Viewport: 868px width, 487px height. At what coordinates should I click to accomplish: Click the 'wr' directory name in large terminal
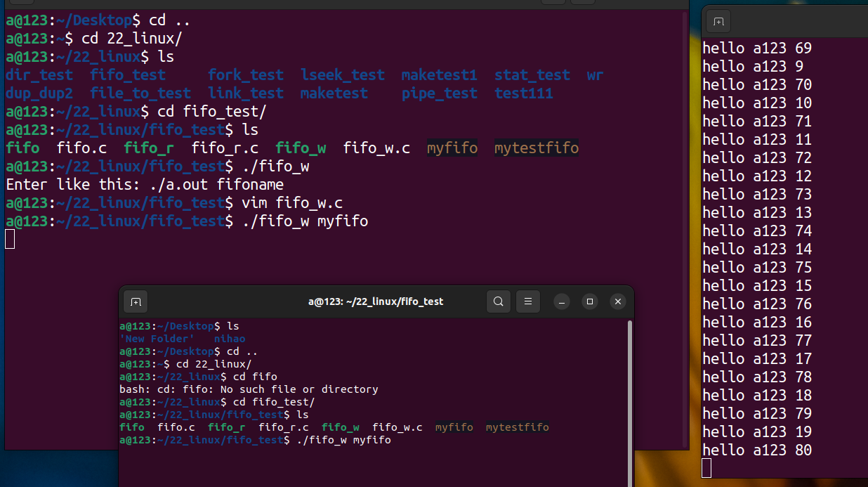pyautogui.click(x=596, y=75)
